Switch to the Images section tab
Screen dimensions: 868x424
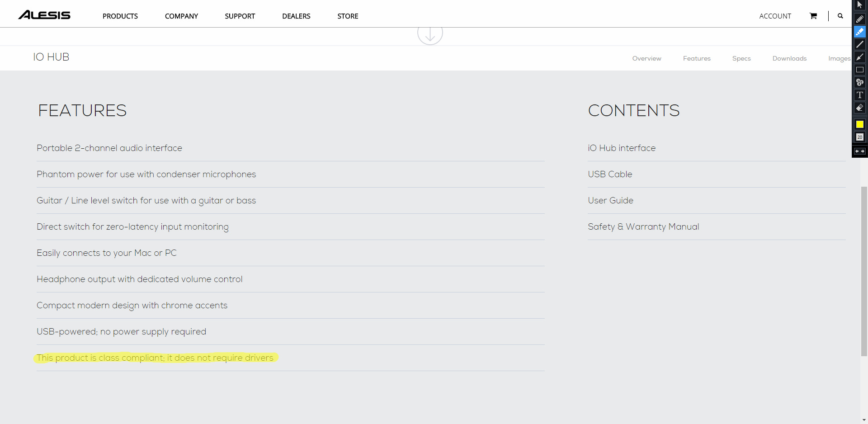[x=840, y=59]
